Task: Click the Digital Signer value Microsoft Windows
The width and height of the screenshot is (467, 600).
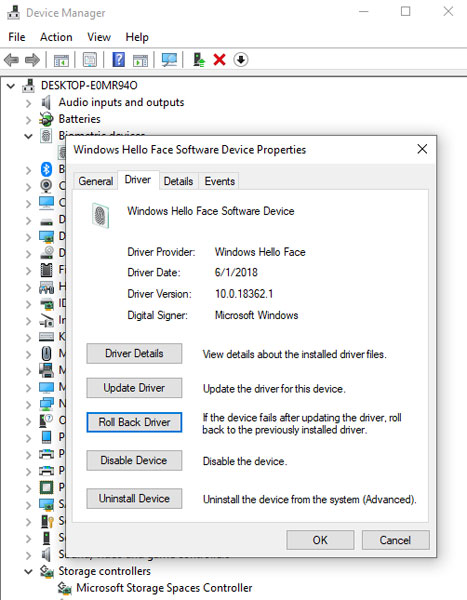Action: click(x=256, y=315)
